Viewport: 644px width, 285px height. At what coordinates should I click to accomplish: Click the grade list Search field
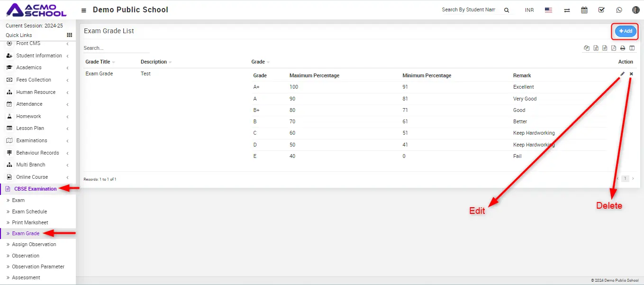(116, 48)
